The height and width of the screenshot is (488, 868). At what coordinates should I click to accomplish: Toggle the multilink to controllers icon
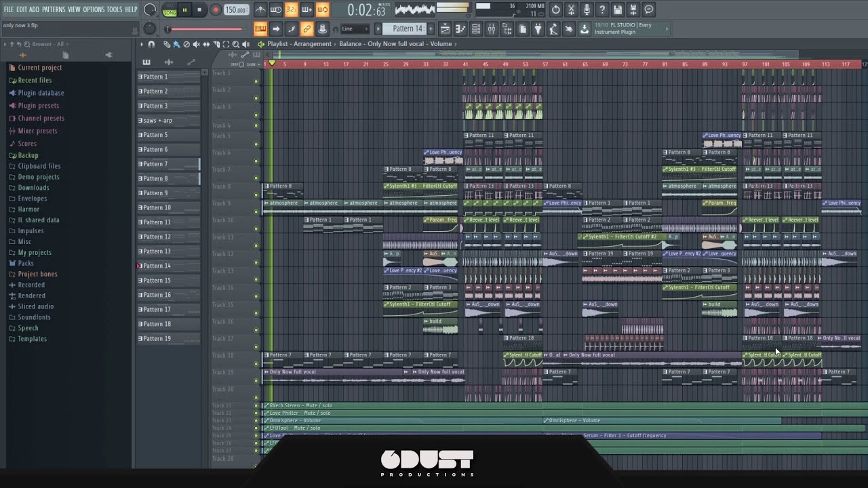[307, 29]
